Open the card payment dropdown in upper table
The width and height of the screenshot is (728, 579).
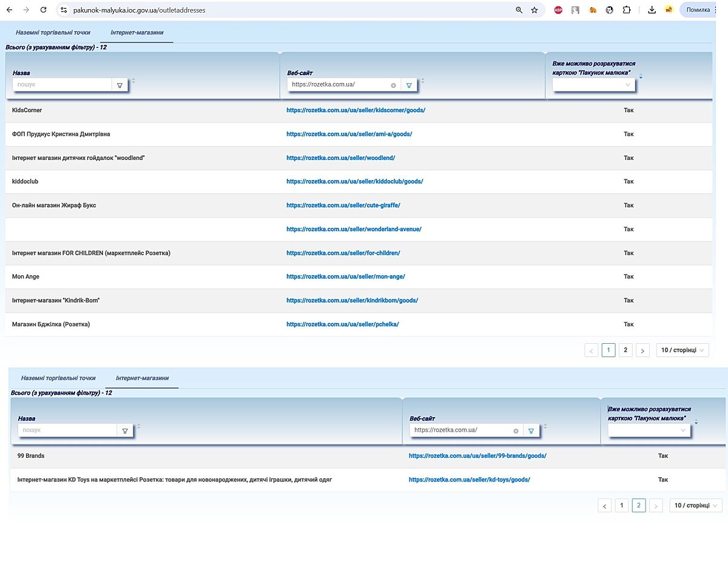tap(594, 85)
